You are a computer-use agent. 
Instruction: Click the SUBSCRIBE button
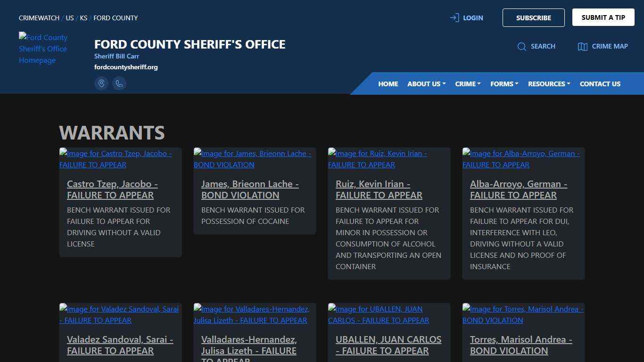(x=534, y=17)
